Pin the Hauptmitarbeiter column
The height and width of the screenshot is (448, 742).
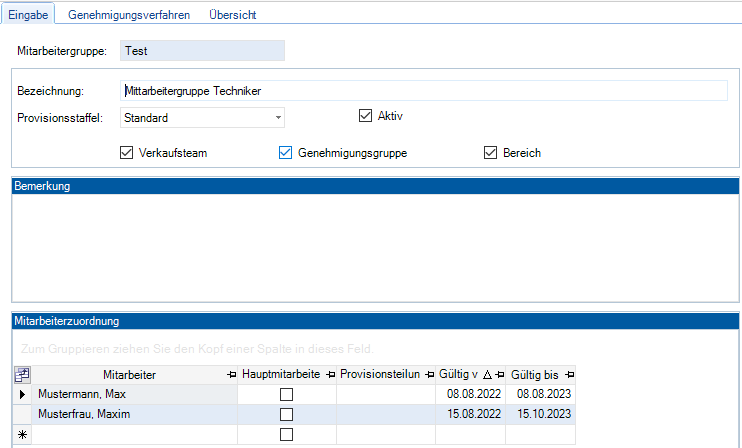coord(329,375)
